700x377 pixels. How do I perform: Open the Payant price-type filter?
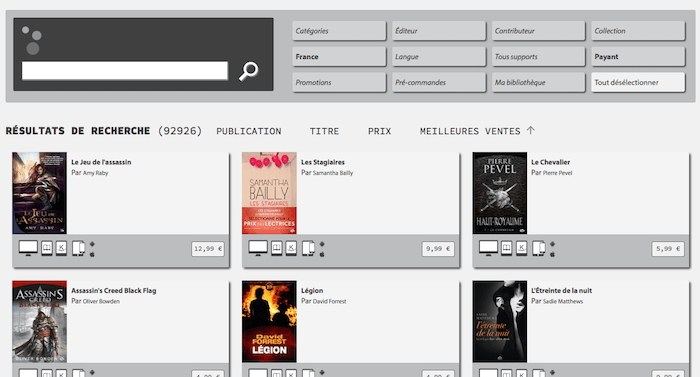pos(638,57)
